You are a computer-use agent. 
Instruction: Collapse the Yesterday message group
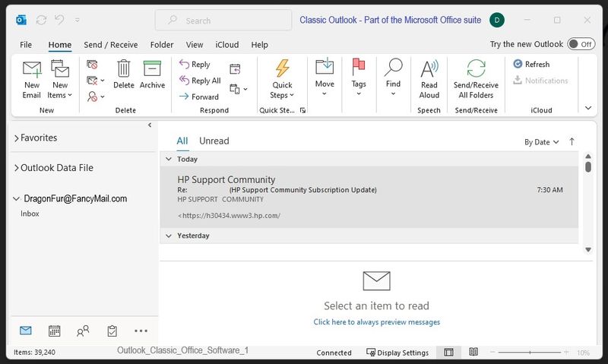pyautogui.click(x=169, y=236)
